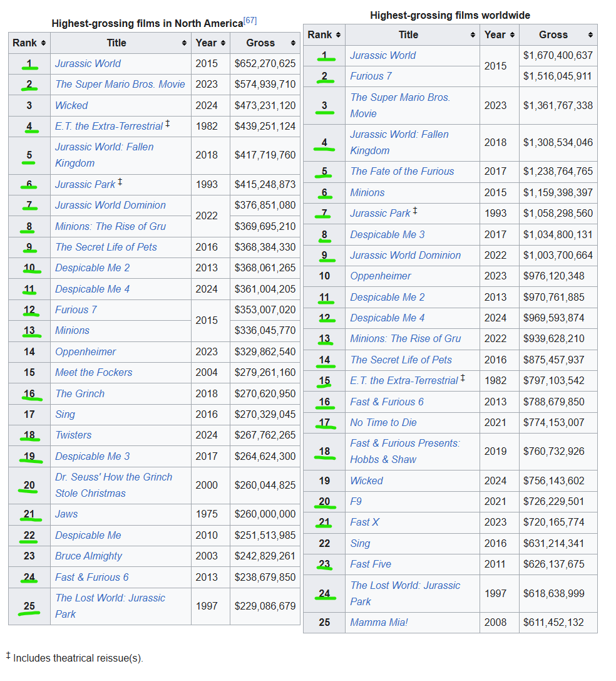This screenshot has height=681, width=616.
Task: Select the gross value $1,670,400,637
Action: (558, 56)
